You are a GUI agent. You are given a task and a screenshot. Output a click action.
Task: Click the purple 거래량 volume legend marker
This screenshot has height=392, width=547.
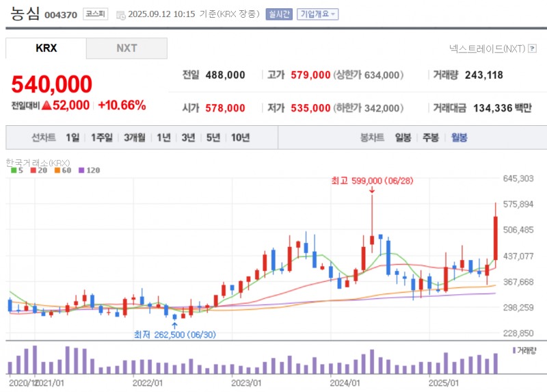514,350
